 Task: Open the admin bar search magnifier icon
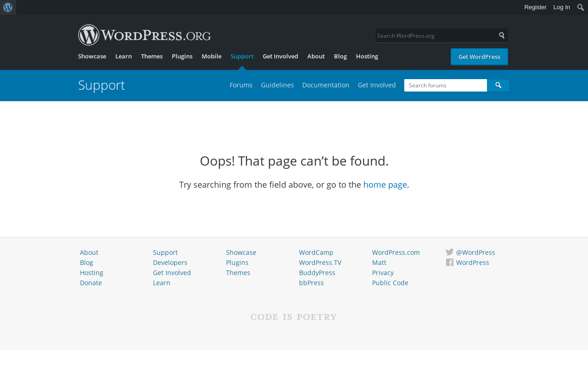pyautogui.click(x=581, y=7)
